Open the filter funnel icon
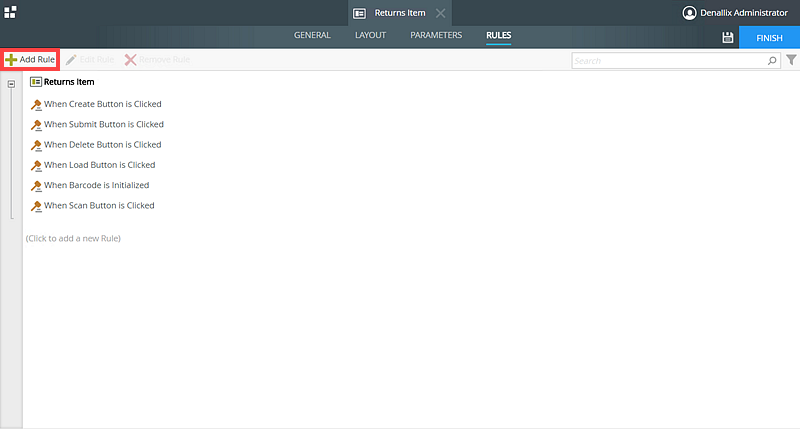 (x=791, y=60)
